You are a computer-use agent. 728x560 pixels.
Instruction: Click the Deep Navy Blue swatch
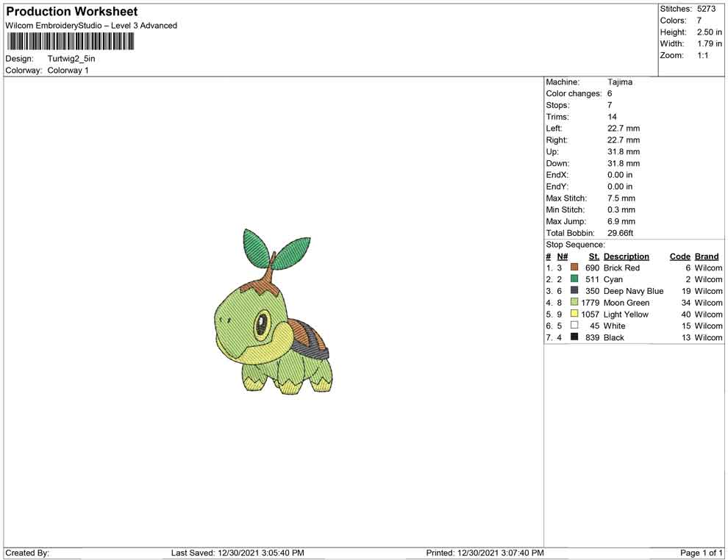(x=574, y=291)
